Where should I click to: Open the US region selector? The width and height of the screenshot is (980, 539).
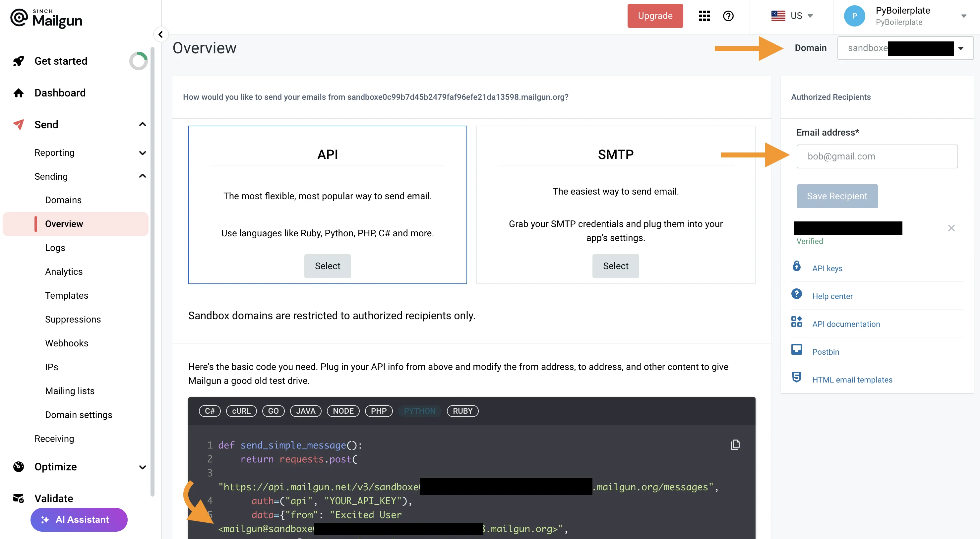793,16
